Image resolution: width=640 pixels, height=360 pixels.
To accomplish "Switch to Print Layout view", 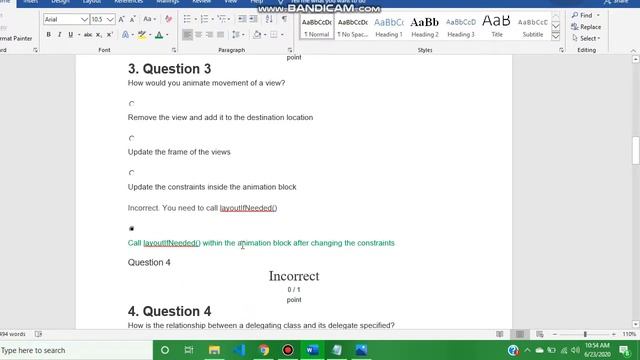I will tap(520, 334).
